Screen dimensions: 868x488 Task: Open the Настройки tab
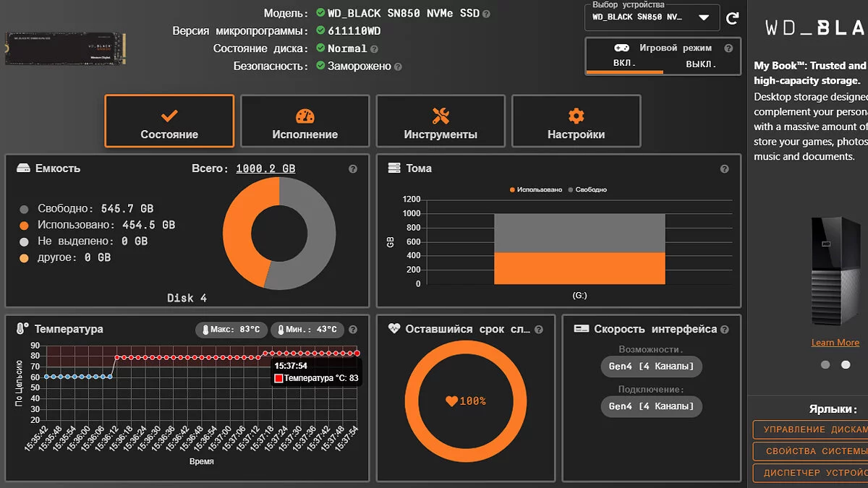pos(576,121)
